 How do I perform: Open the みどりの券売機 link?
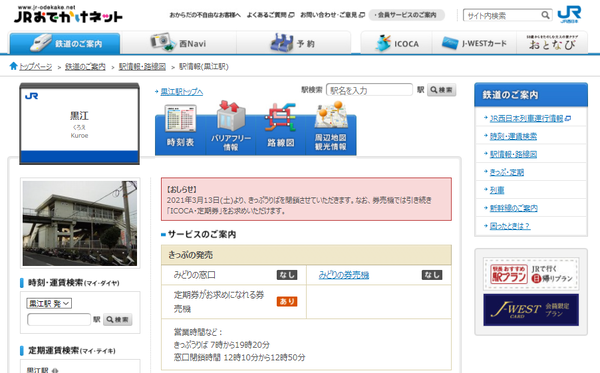[x=344, y=275]
